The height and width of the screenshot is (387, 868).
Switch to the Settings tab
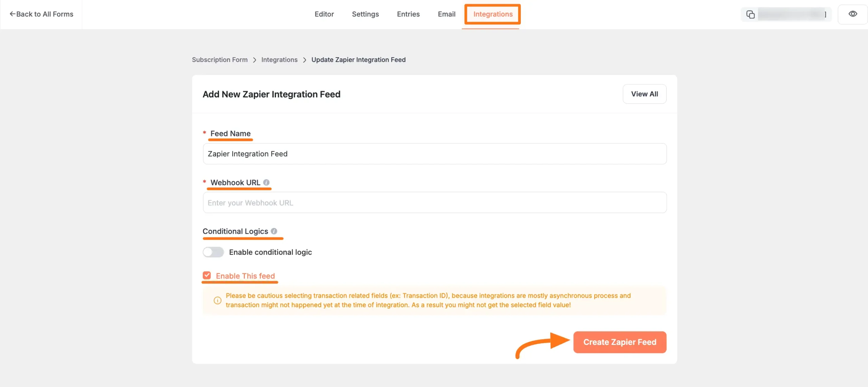click(365, 14)
